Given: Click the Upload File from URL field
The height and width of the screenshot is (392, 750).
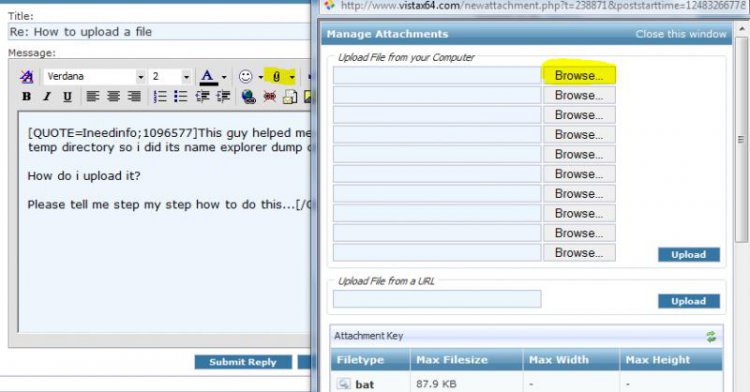Looking at the screenshot, I should click(437, 299).
